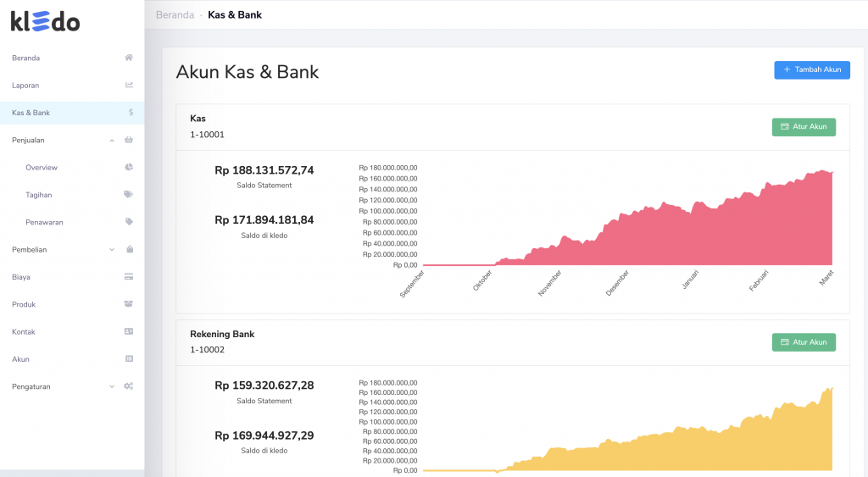Click the gears icon beside Pengaturan
Image resolution: width=868 pixels, height=477 pixels.
pos(129,386)
